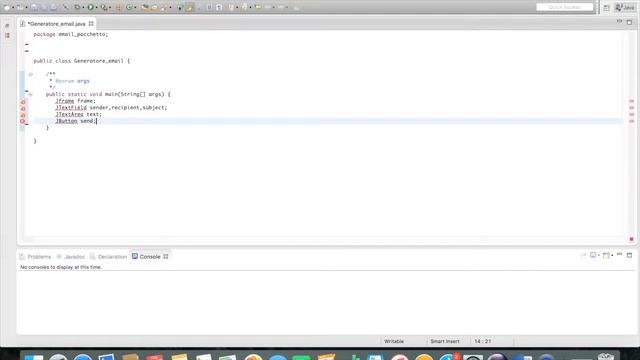The image size is (640, 360).
Task: Open the Javadoc tab
Action: point(71,257)
